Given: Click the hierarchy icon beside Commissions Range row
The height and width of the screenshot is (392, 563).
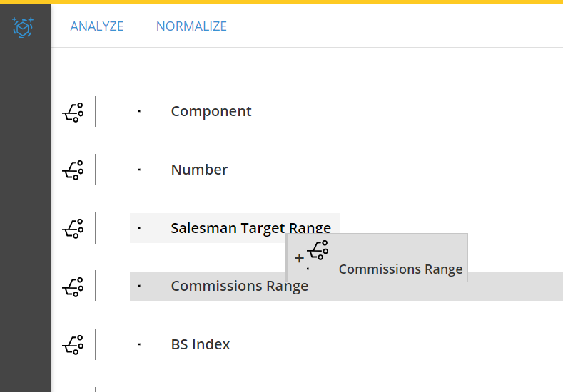Looking at the screenshot, I should pyautogui.click(x=73, y=287).
